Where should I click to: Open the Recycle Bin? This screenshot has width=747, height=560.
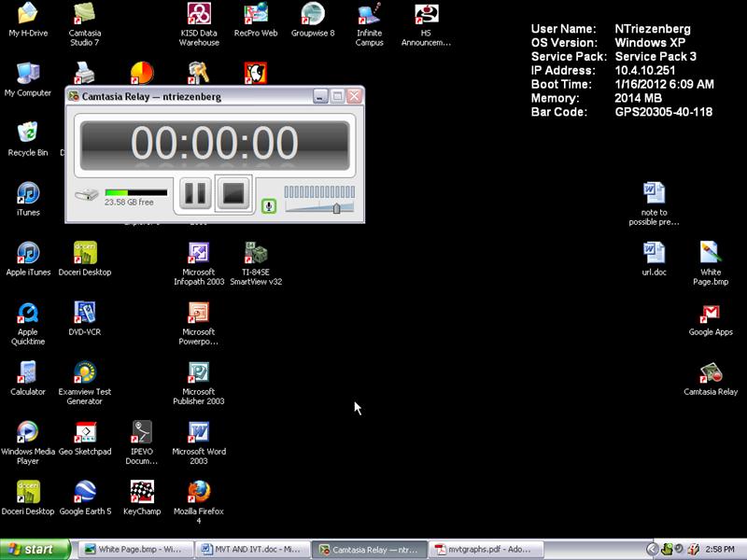pyautogui.click(x=28, y=139)
